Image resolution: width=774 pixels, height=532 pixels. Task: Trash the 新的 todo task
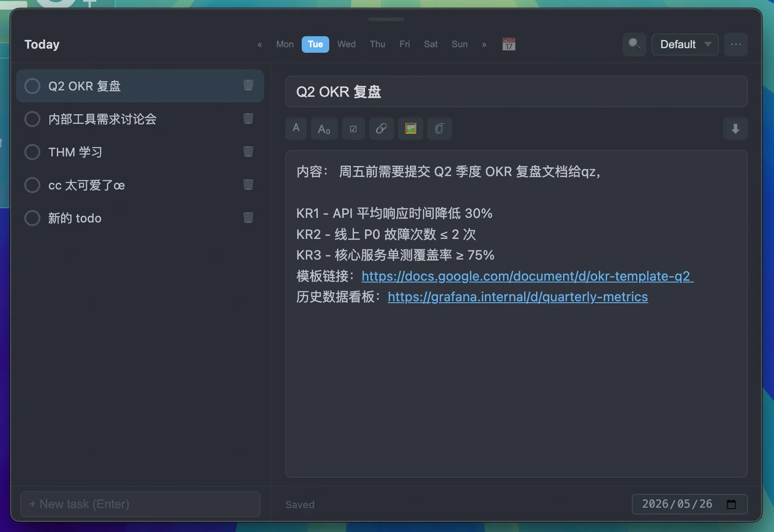[x=248, y=218]
